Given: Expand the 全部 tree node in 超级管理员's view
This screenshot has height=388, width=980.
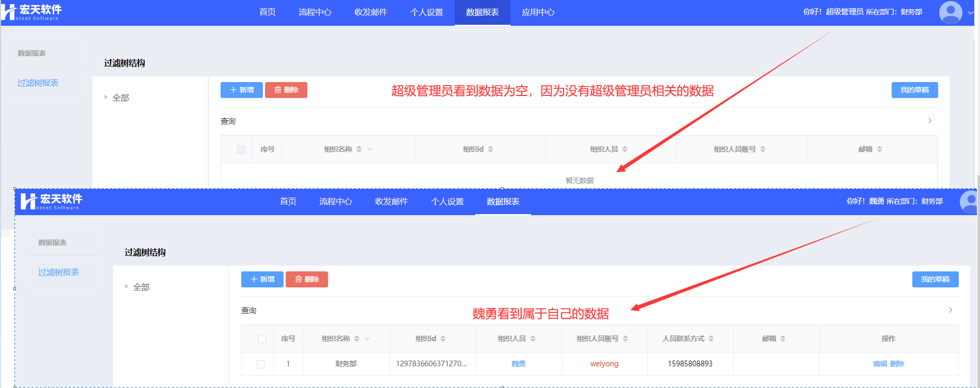Looking at the screenshot, I should 106,97.
